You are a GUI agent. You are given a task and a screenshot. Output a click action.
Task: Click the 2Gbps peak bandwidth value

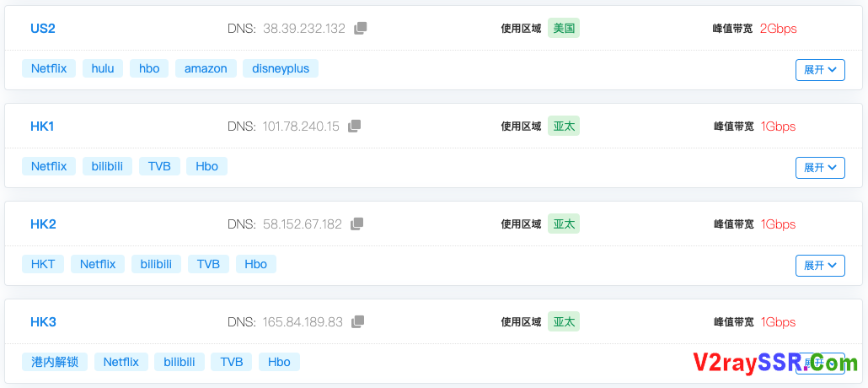tap(778, 29)
